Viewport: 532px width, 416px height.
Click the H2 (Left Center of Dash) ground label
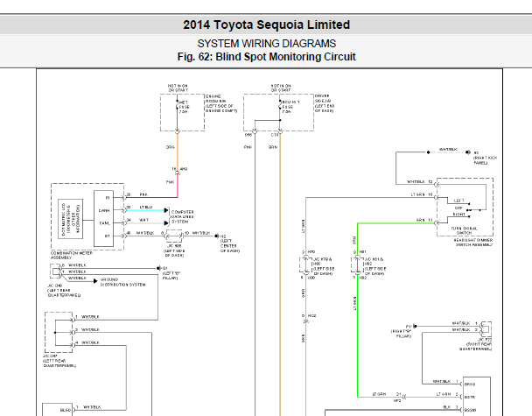[230, 243]
